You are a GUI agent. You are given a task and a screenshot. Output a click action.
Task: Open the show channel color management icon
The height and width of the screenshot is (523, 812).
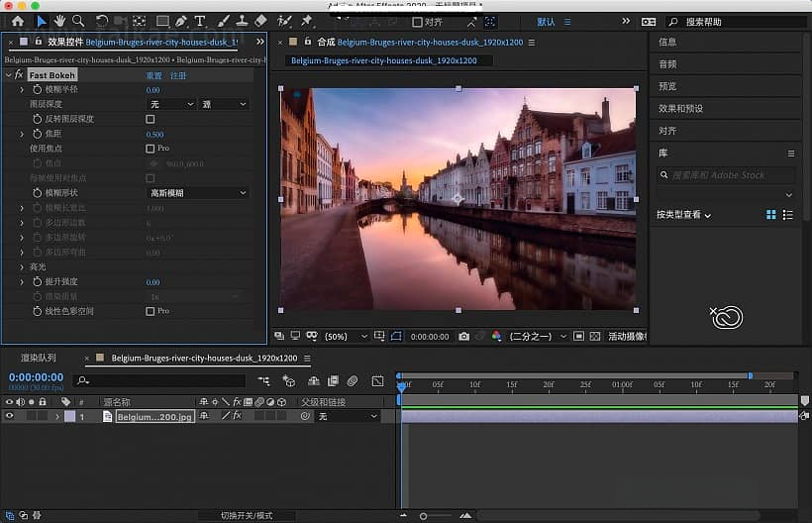496,337
